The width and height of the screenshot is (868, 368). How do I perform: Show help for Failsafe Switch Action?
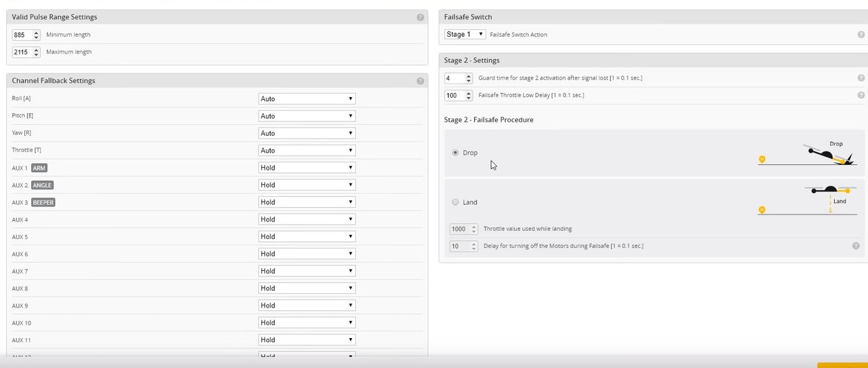(x=861, y=35)
